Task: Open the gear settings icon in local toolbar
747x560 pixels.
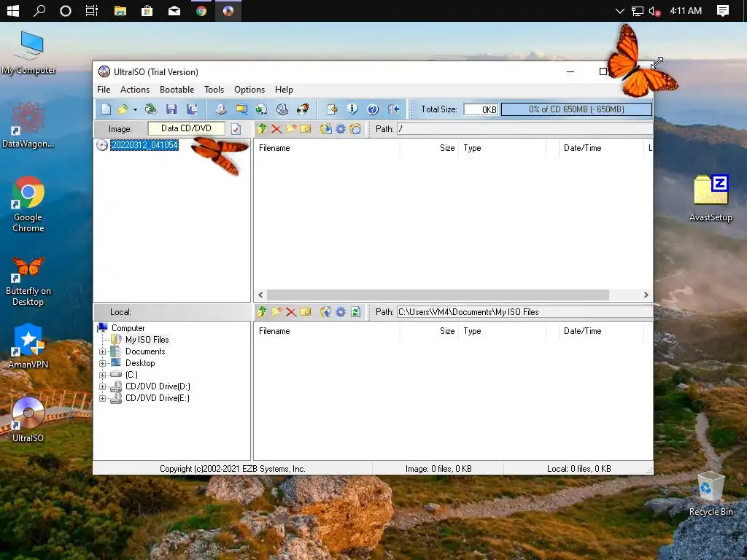Action: (341, 312)
